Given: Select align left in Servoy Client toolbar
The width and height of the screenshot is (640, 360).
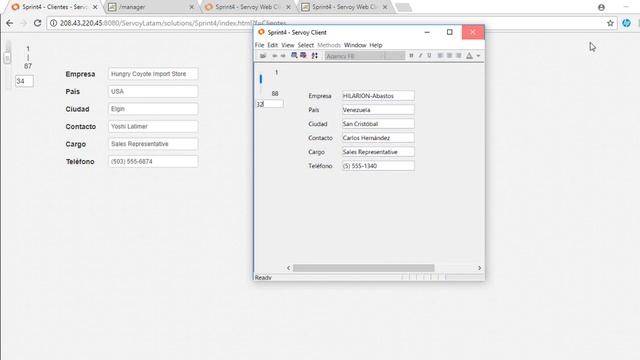Looking at the screenshot, I should click(x=440, y=56).
